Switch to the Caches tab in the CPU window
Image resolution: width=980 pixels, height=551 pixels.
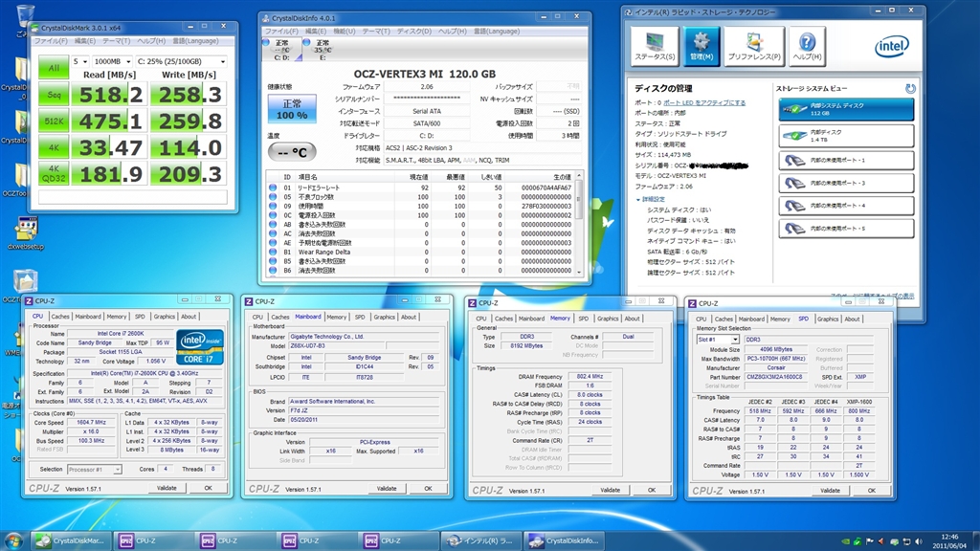[60, 317]
